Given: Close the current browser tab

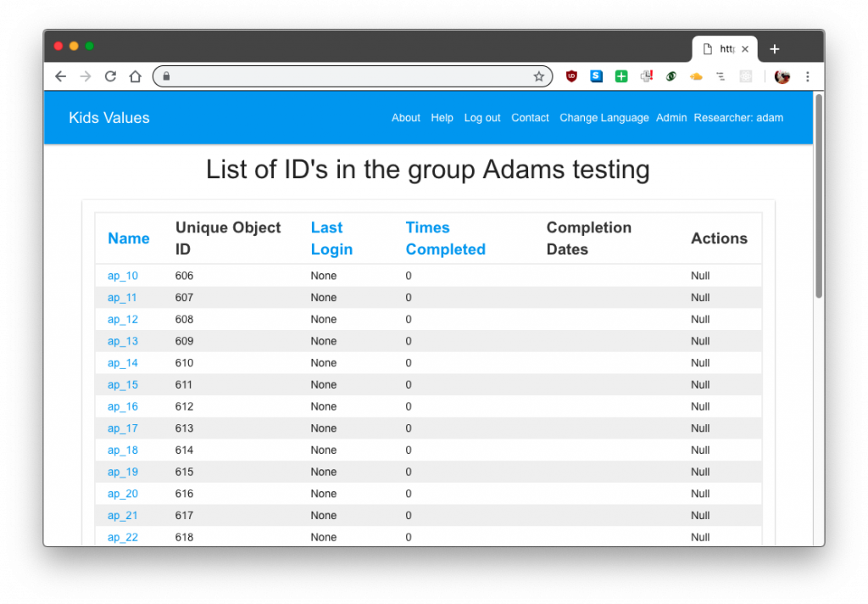Looking at the screenshot, I should click(x=745, y=49).
